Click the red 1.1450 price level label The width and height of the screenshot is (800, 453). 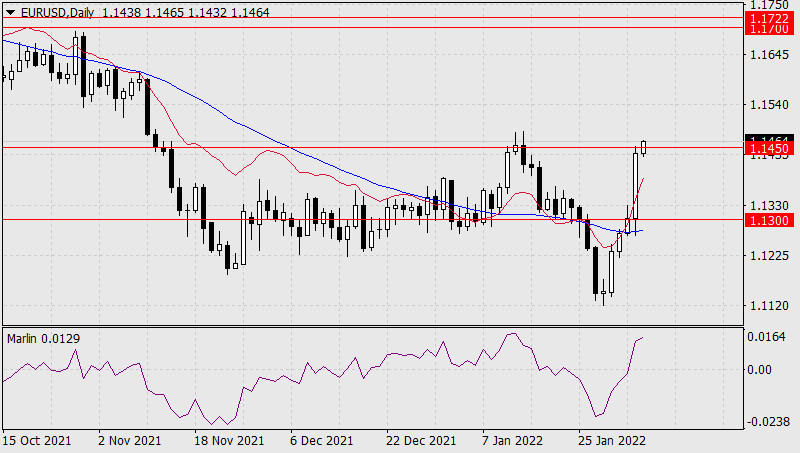click(769, 148)
